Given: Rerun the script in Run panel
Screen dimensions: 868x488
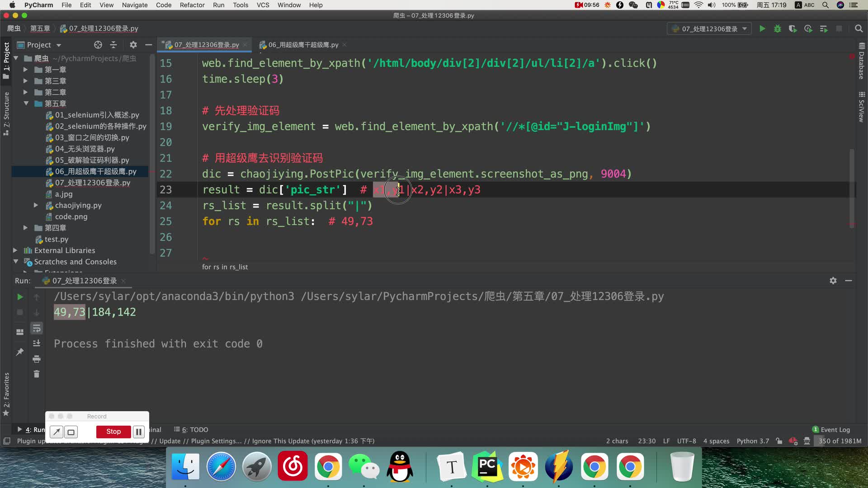Looking at the screenshot, I should (x=20, y=297).
